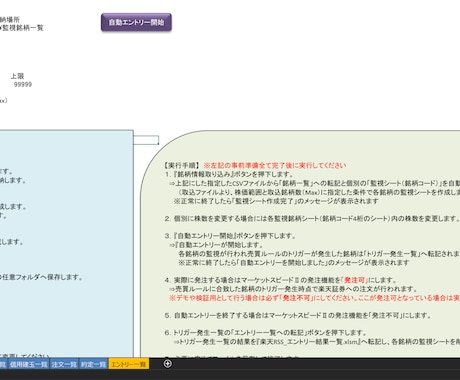This screenshot has height=380, width=460.
Task: Select the cell containing 99999
Action: (x=23, y=85)
